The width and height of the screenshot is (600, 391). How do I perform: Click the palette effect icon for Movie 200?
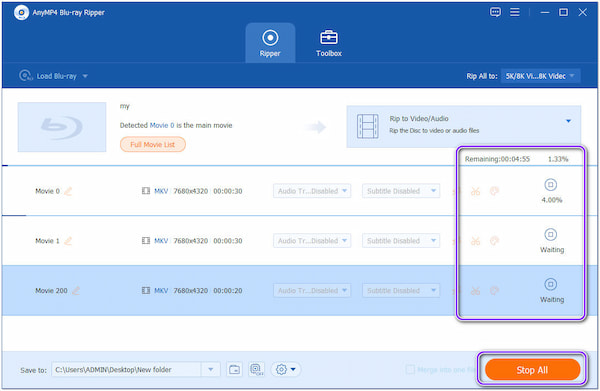[x=494, y=290]
